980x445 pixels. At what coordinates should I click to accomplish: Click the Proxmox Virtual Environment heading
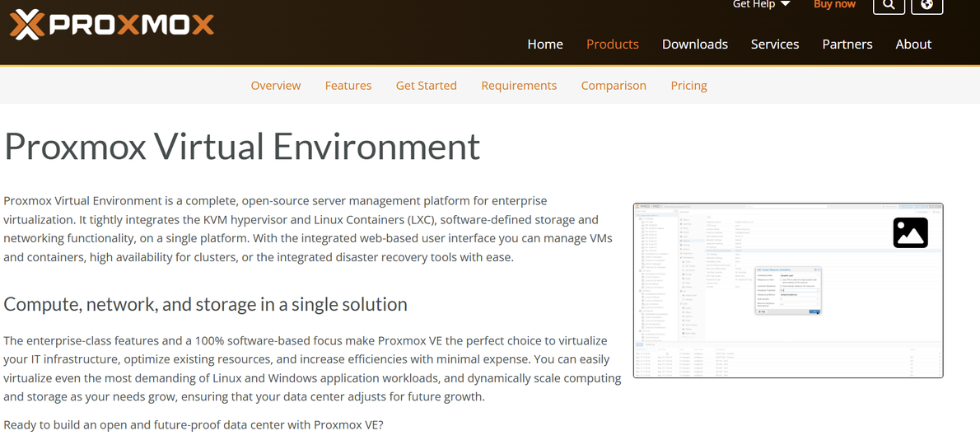[242, 146]
